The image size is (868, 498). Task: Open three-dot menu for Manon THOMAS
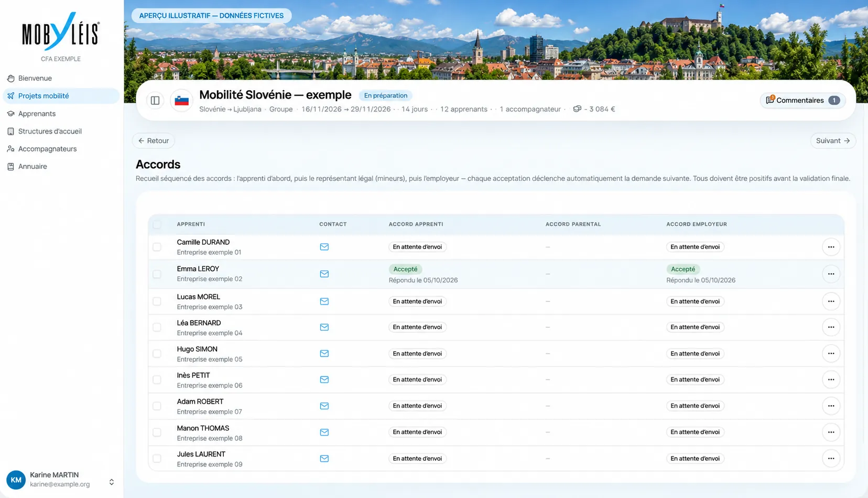[831, 432]
